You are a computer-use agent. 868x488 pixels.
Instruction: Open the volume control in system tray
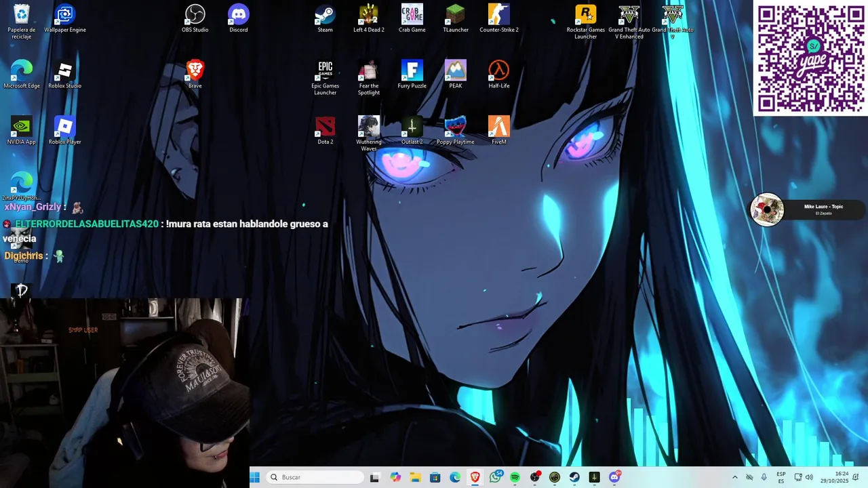[809, 477]
